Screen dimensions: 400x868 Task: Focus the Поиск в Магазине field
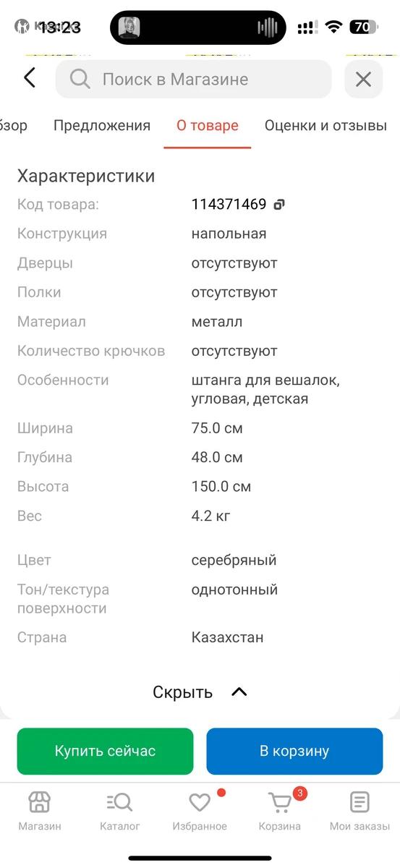pos(193,79)
